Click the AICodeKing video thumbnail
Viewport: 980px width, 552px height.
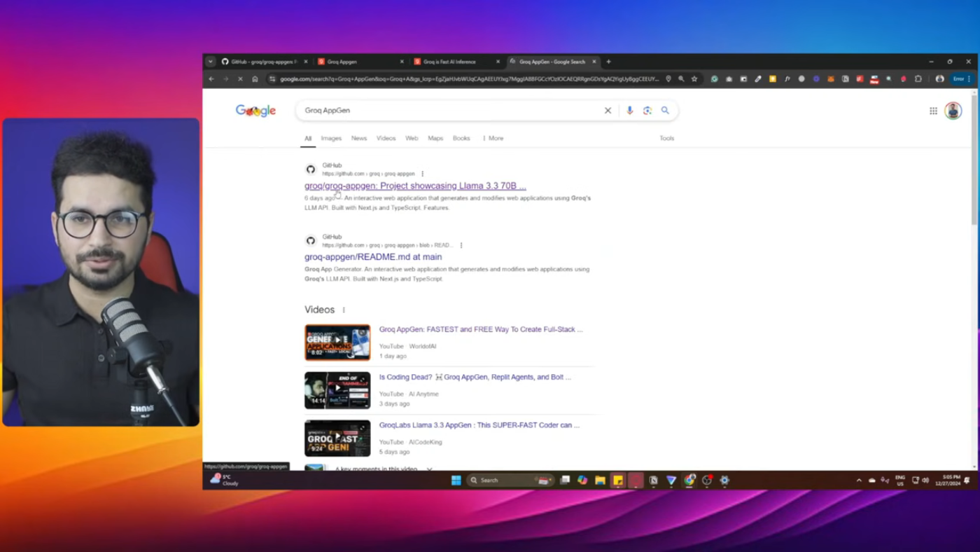point(337,438)
